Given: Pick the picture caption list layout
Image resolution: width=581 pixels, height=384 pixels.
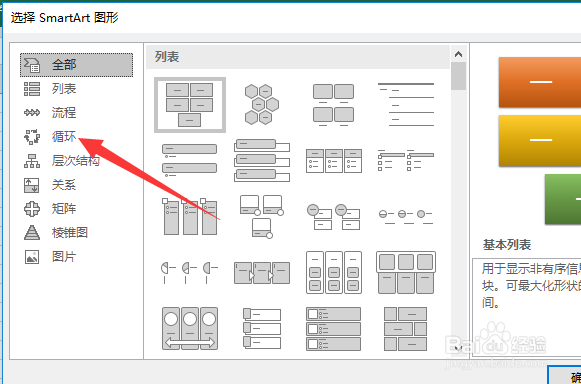Looking at the screenshot, I should tap(333, 105).
